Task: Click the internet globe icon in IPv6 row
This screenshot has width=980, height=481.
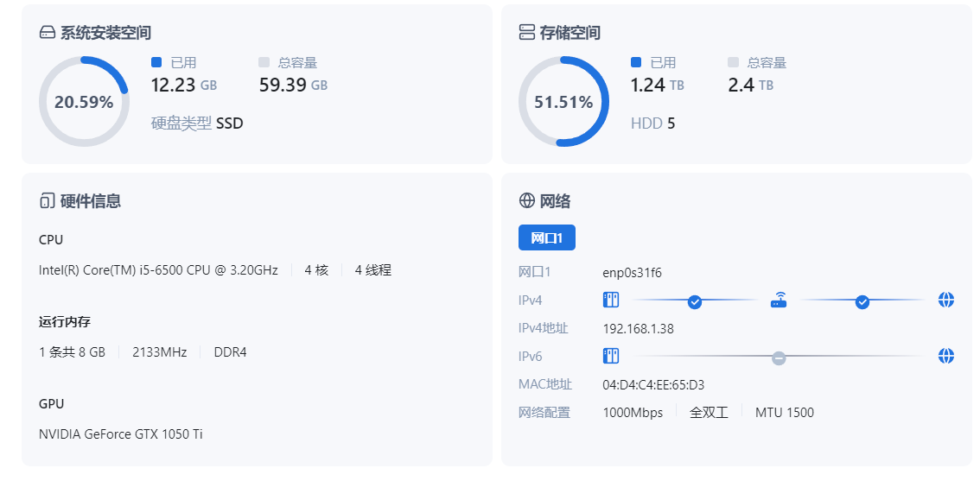Action: pos(946,356)
